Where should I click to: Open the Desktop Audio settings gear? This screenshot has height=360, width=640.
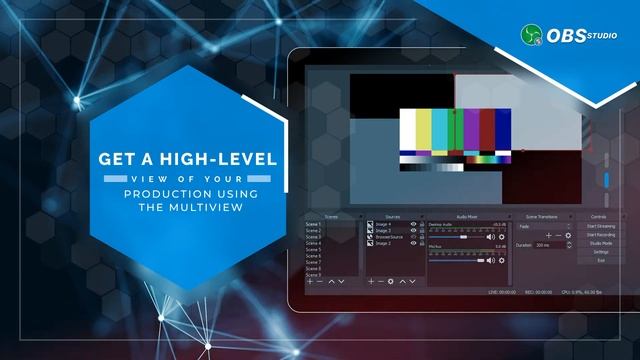(502, 237)
